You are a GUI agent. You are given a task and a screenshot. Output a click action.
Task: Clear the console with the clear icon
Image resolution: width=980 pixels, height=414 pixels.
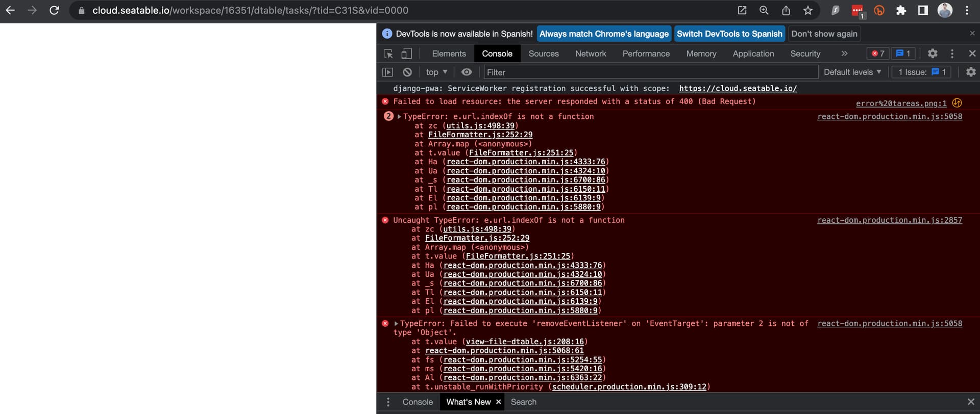click(407, 72)
